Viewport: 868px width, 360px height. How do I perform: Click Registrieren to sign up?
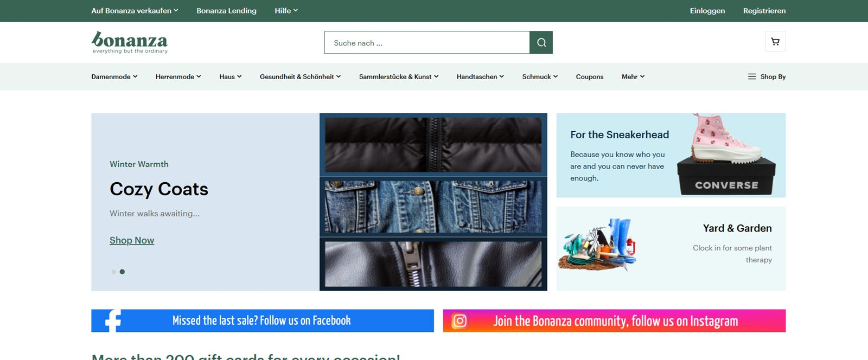click(x=764, y=10)
